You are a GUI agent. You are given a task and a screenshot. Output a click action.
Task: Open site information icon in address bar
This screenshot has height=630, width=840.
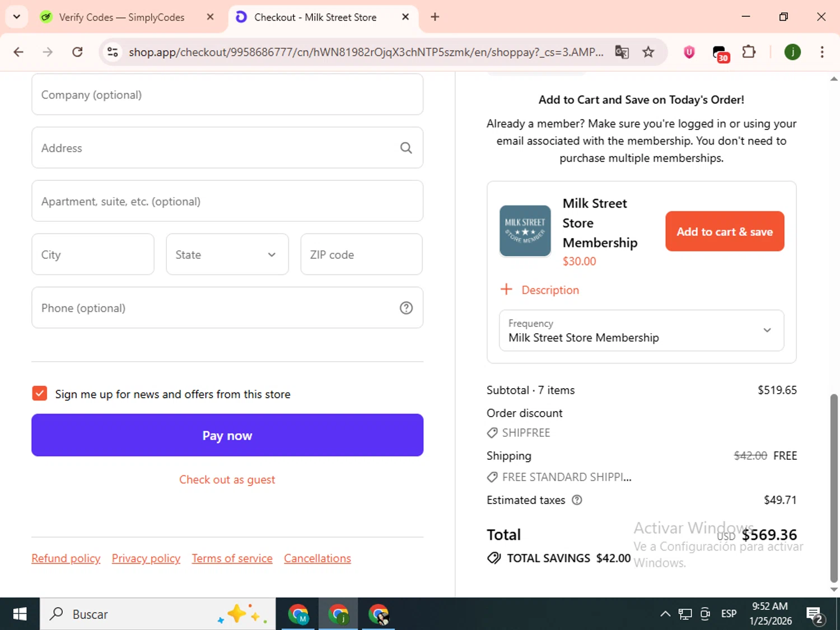(113, 52)
